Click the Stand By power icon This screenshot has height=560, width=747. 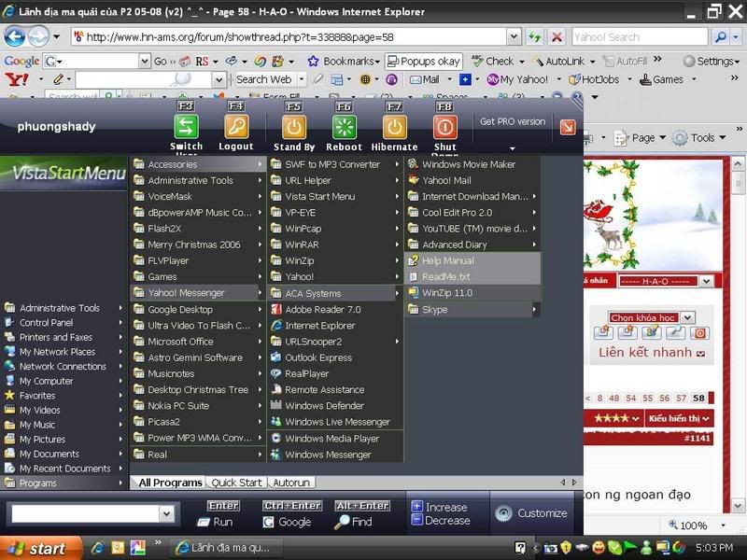click(294, 127)
